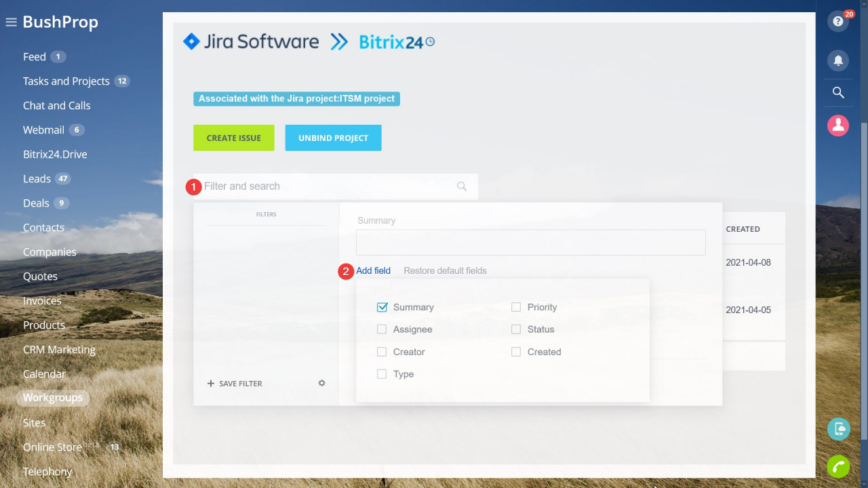Click the Summary filter input box
Image resolution: width=868 pixels, height=488 pixels.
(x=531, y=242)
